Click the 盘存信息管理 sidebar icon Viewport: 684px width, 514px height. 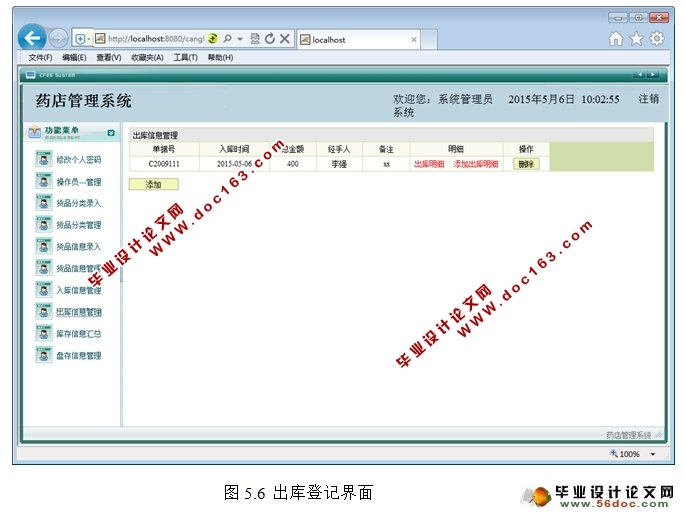point(44,355)
